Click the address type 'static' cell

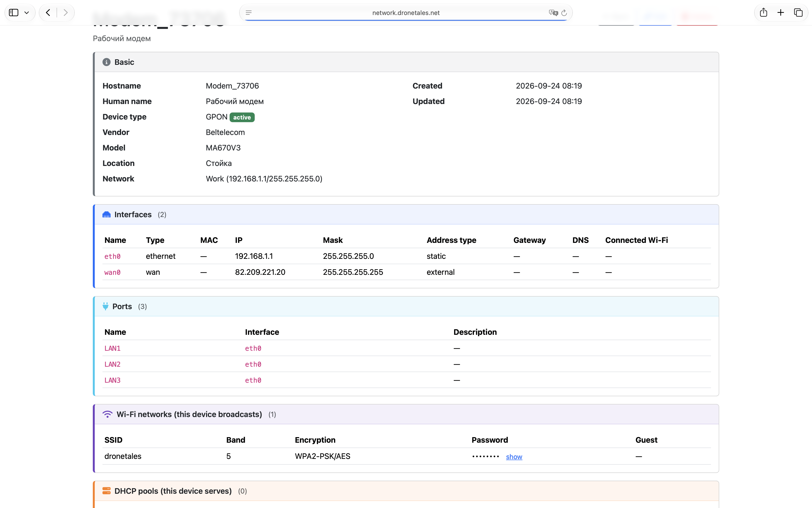(x=436, y=256)
